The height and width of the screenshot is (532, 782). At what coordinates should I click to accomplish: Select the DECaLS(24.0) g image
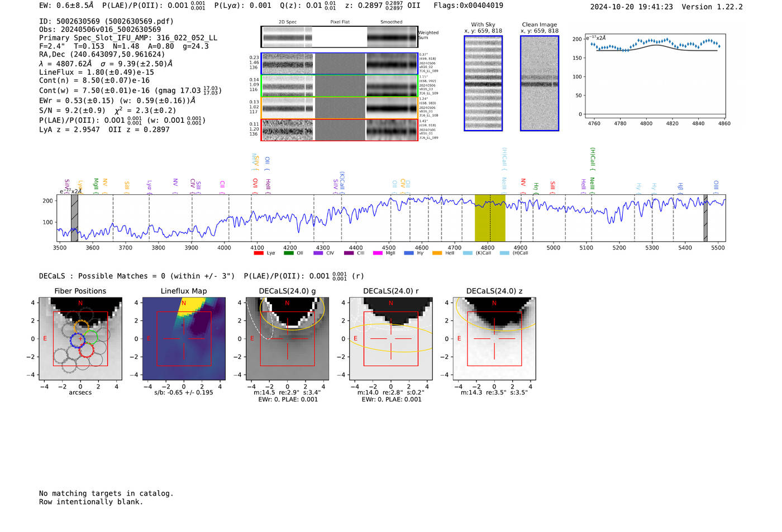pyautogui.click(x=287, y=338)
